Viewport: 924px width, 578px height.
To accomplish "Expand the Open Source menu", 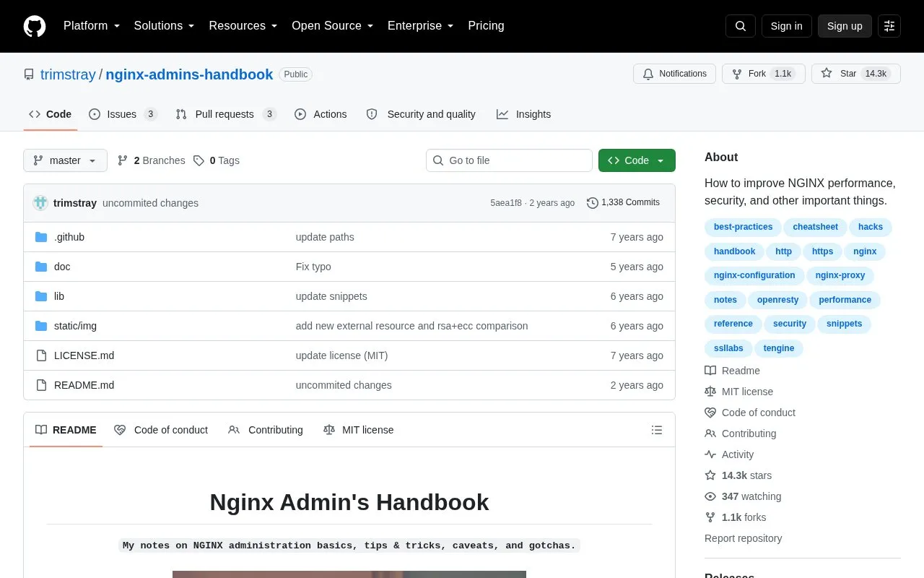I will [333, 26].
